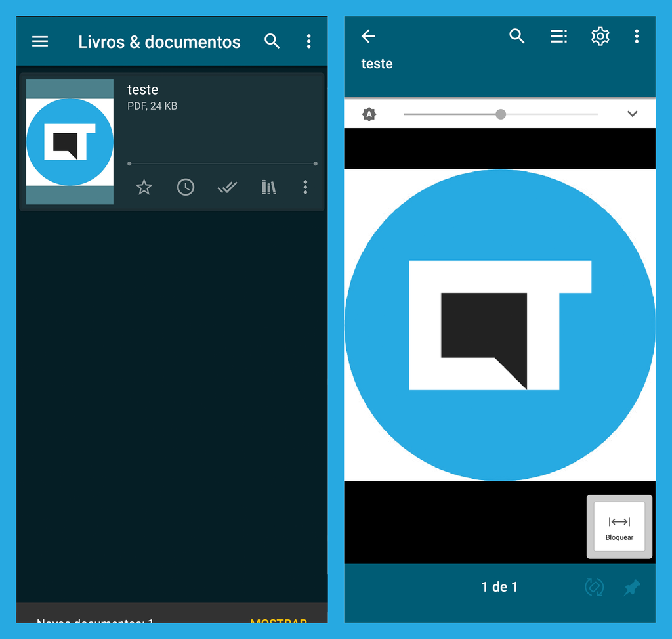The image size is (672, 639).
Task: Adjust the brightness slider
Action: 501,114
